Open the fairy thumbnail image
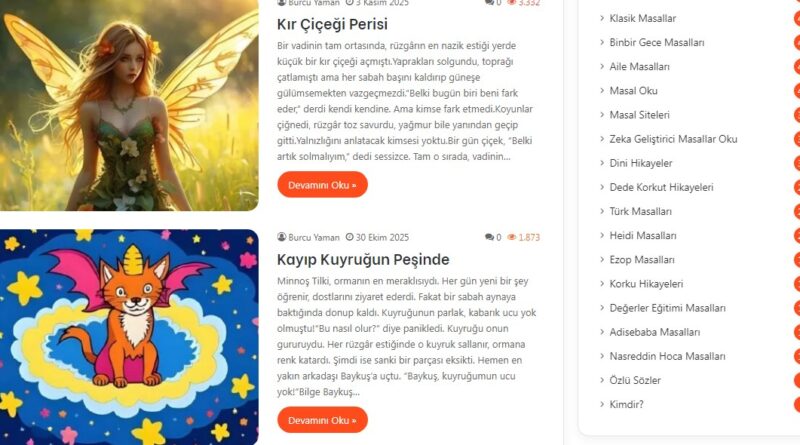This screenshot has height=445, width=800. click(x=129, y=105)
